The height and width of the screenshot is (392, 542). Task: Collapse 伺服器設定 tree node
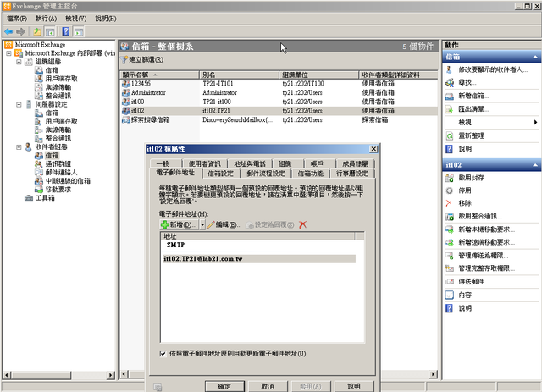[19, 104]
